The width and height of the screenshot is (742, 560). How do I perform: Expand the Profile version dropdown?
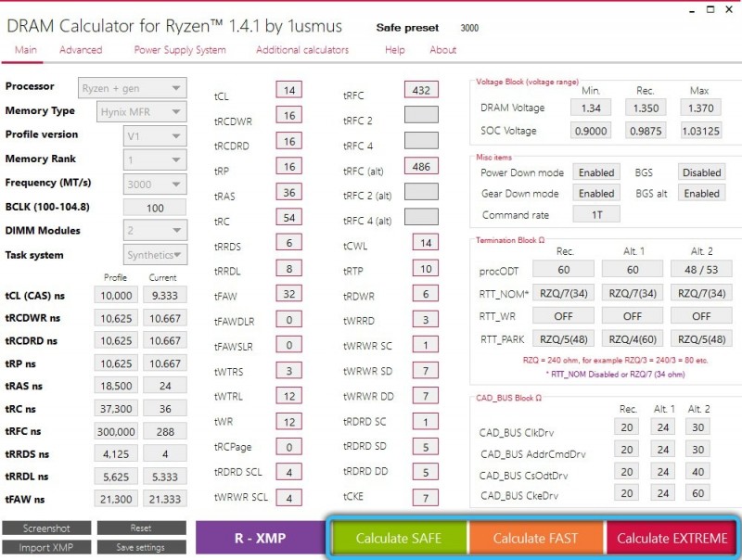coord(155,136)
